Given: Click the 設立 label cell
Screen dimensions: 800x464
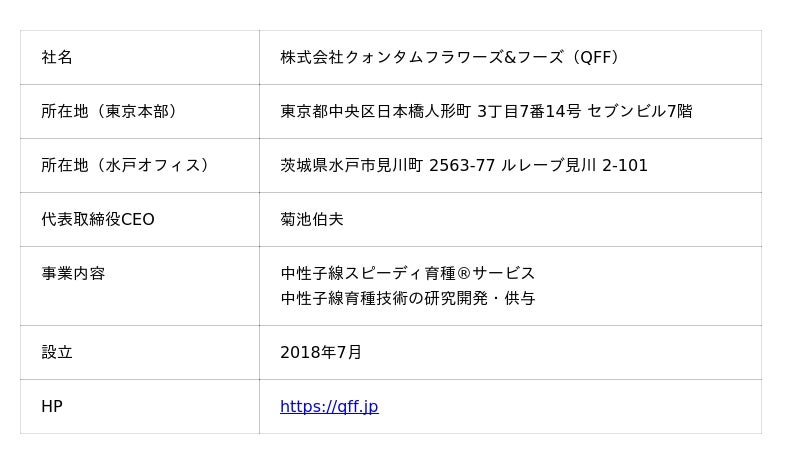Looking at the screenshot, I should click(x=57, y=352).
